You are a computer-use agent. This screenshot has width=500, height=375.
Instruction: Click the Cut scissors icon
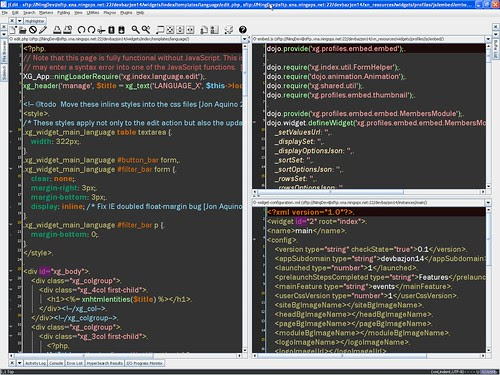click(101, 30)
